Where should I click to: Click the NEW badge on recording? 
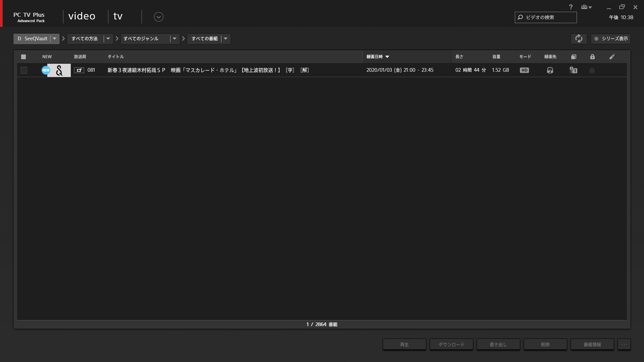click(x=46, y=70)
